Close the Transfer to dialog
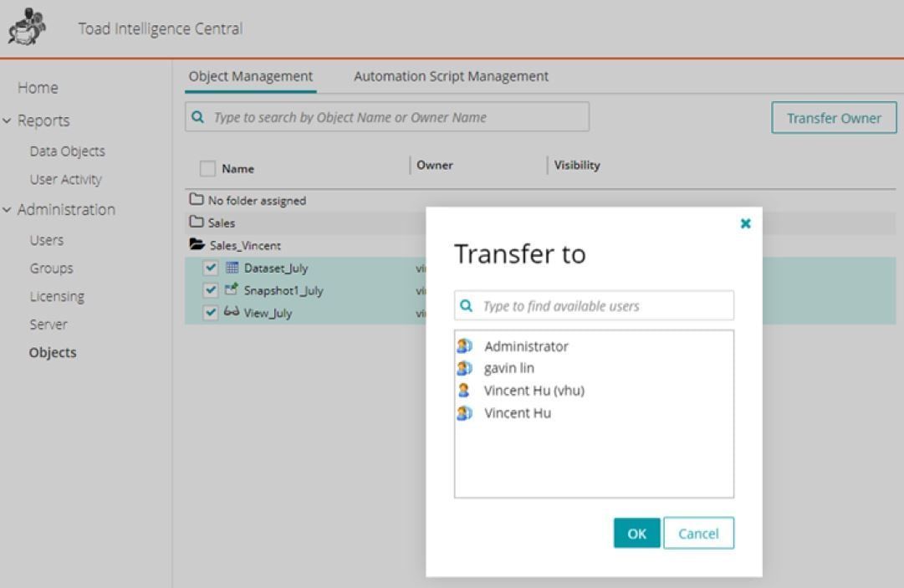The image size is (904, 588). pos(745,223)
